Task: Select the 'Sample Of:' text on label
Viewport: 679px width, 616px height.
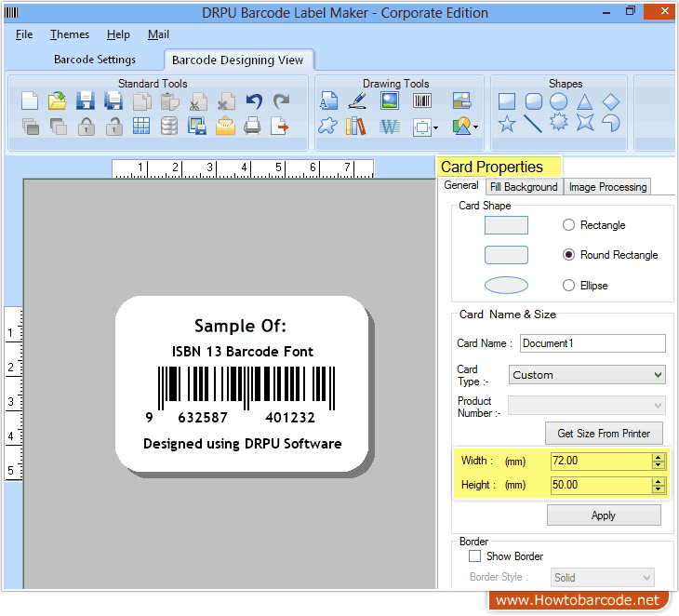Action: click(240, 326)
